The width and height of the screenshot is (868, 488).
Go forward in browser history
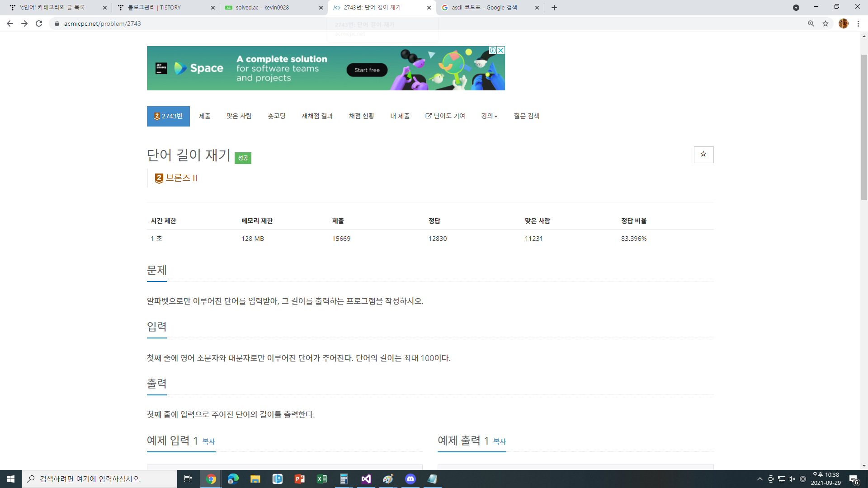pos(24,23)
